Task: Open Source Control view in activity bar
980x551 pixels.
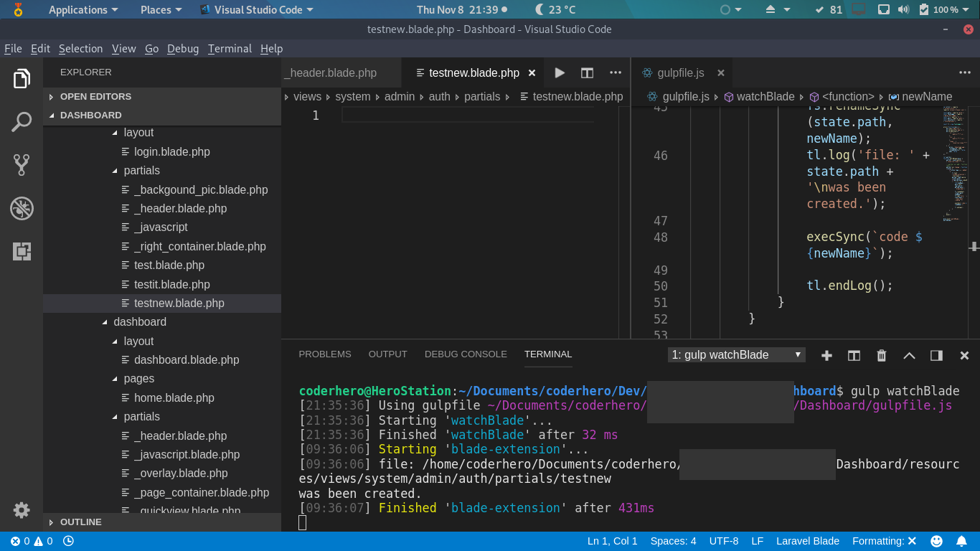Action: (x=22, y=165)
